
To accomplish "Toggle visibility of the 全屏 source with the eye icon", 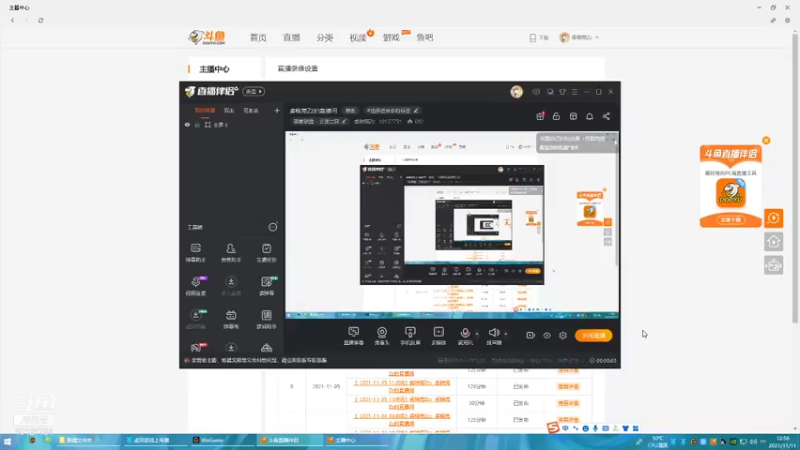I will coord(187,125).
